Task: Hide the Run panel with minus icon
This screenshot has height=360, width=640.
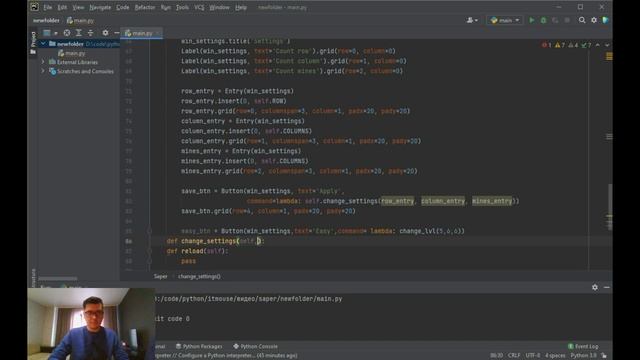Action: pos(607,287)
